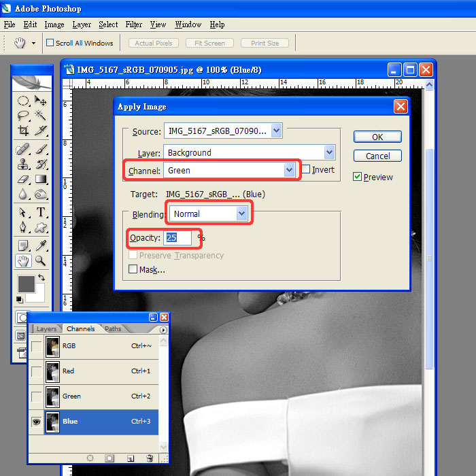
Task: Expand the Layer dropdown showing Background
Action: pos(330,152)
